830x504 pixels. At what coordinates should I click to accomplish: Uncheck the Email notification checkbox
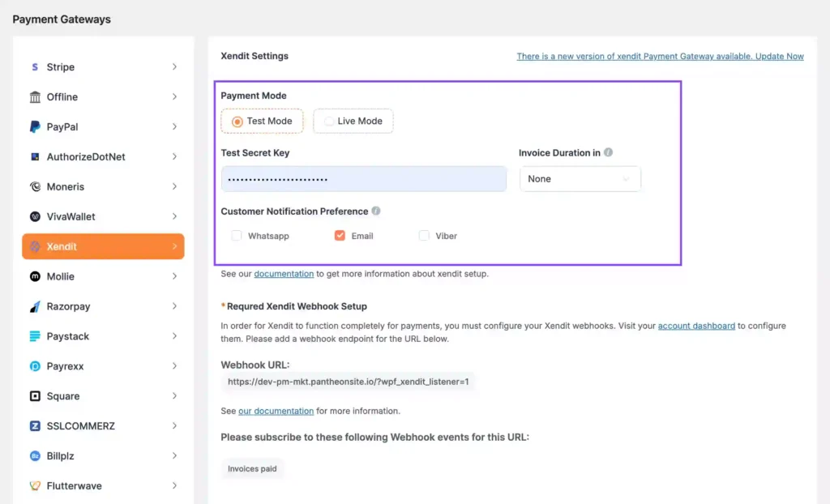click(x=340, y=236)
